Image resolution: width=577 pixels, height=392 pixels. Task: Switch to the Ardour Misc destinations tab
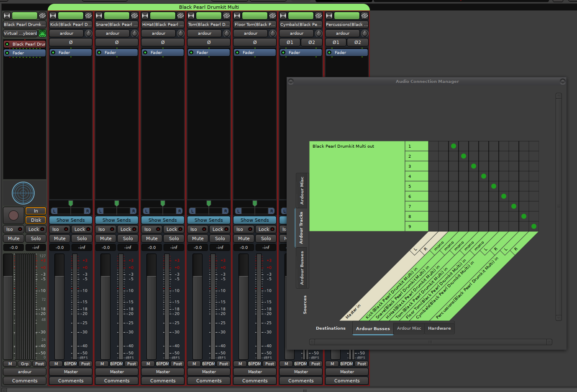click(409, 328)
